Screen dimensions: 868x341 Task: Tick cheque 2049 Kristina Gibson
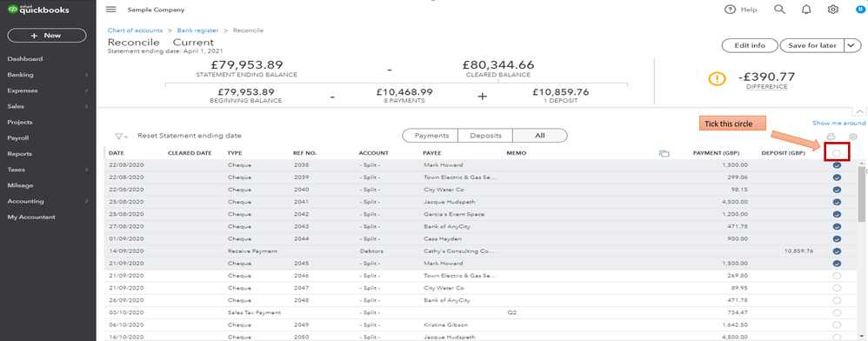click(837, 325)
